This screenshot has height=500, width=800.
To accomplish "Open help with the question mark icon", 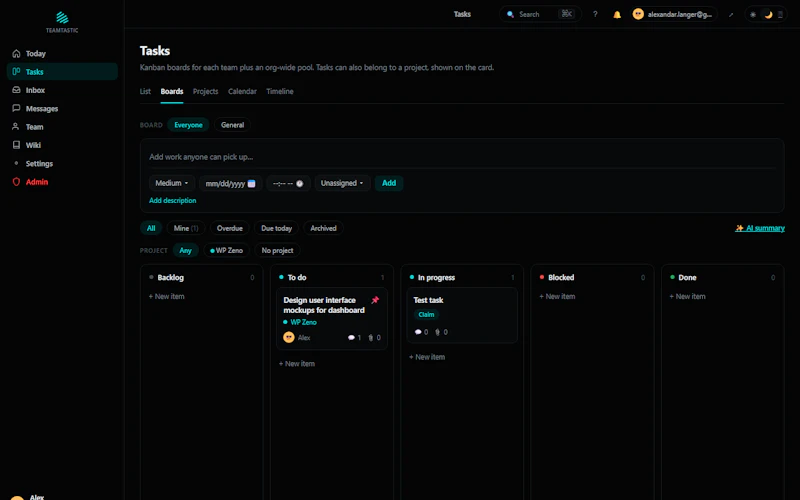I will pyautogui.click(x=595, y=14).
